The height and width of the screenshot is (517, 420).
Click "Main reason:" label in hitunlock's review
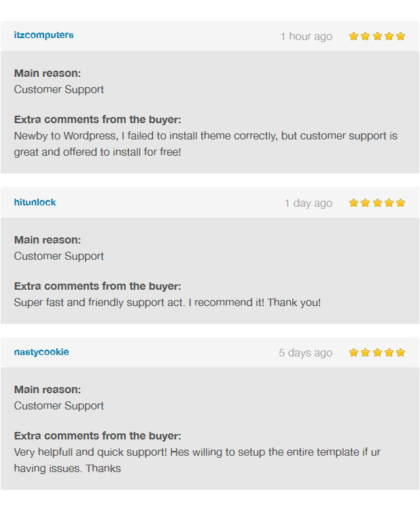(x=48, y=239)
